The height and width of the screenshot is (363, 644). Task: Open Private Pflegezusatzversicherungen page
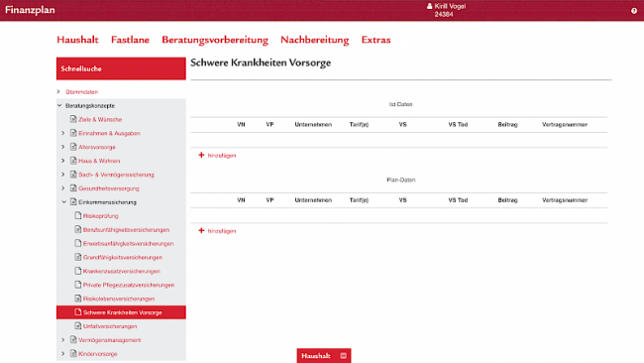[x=129, y=285]
